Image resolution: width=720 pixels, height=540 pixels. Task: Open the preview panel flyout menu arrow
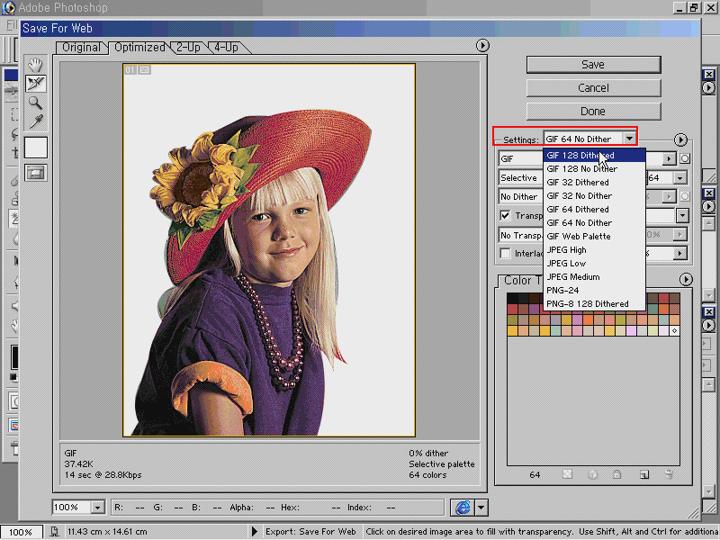[x=482, y=45]
